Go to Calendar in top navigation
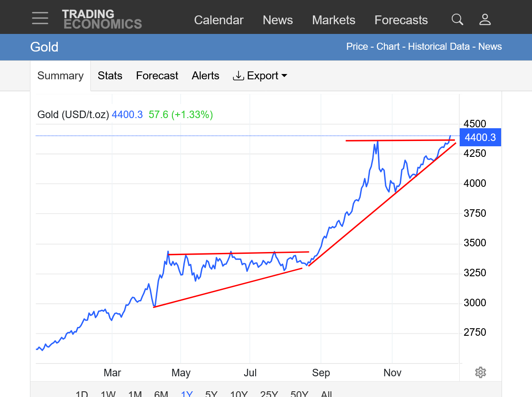Viewport: 532px width, 397px height. pos(219,20)
